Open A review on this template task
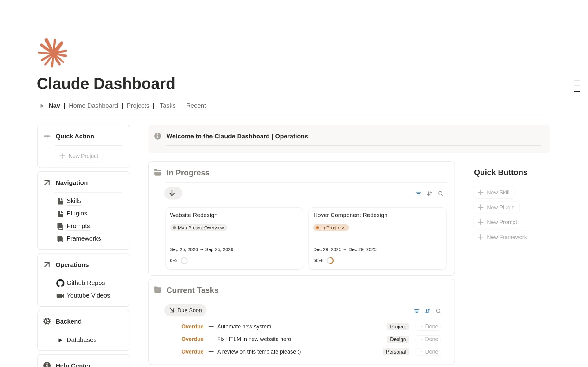 (259, 352)
